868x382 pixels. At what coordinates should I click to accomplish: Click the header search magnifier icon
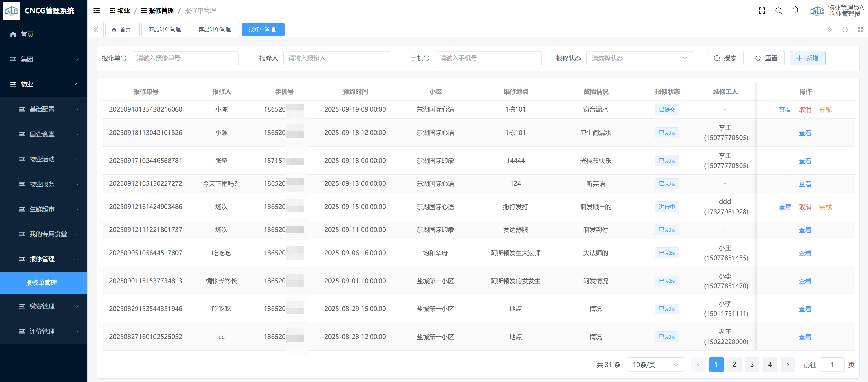coord(778,11)
